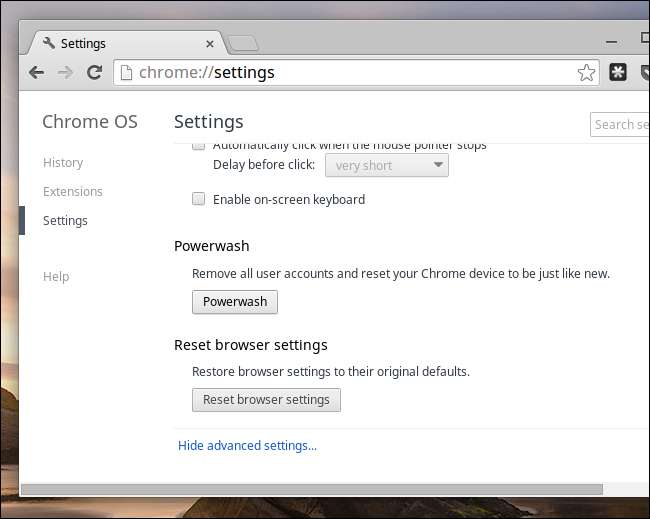Screen dimensions: 650x519
Task: Open Extensions in the sidebar
Action: pyautogui.click(x=73, y=192)
